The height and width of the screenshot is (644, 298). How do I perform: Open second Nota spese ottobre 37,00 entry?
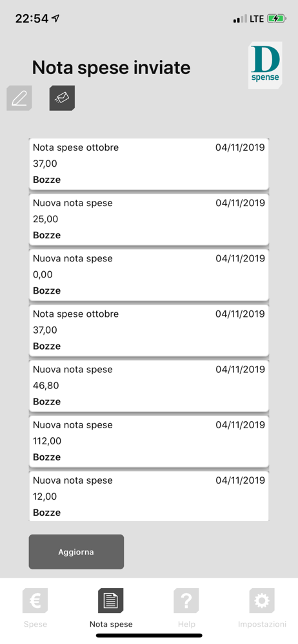tap(148, 330)
